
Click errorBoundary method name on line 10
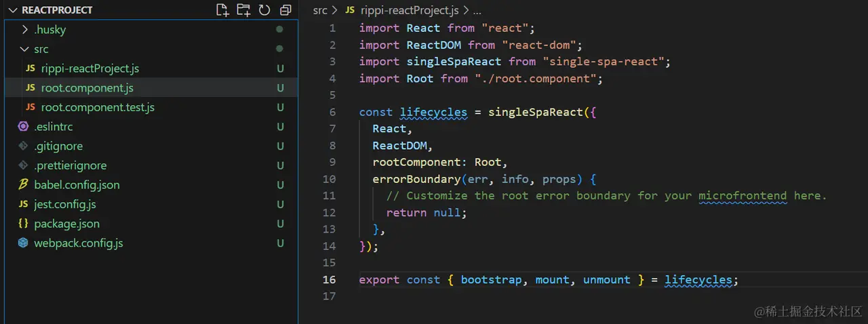tap(416, 179)
